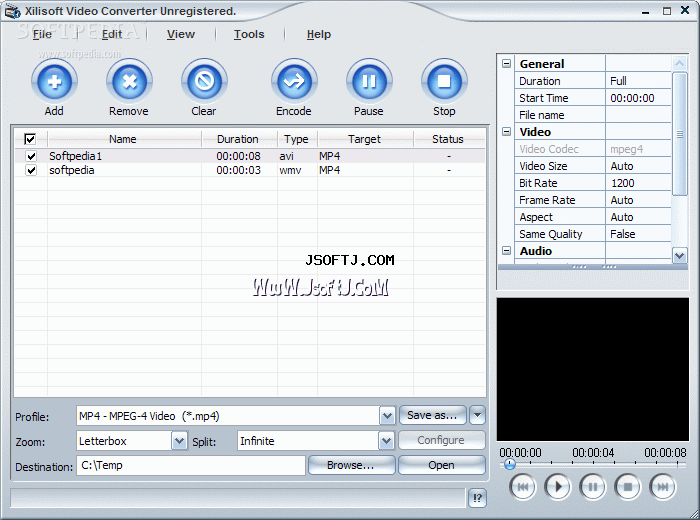Viewport: 700px width, 520px height.
Task: Play the preview video
Action: (557, 487)
